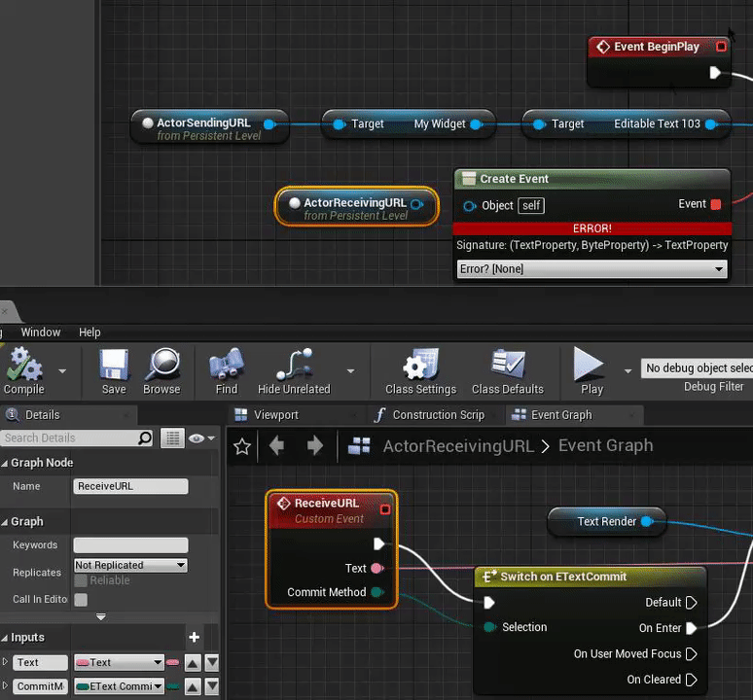Viewport: 753px width, 700px height.
Task: Open the EText Commit type dropdown
Action: tap(119, 686)
